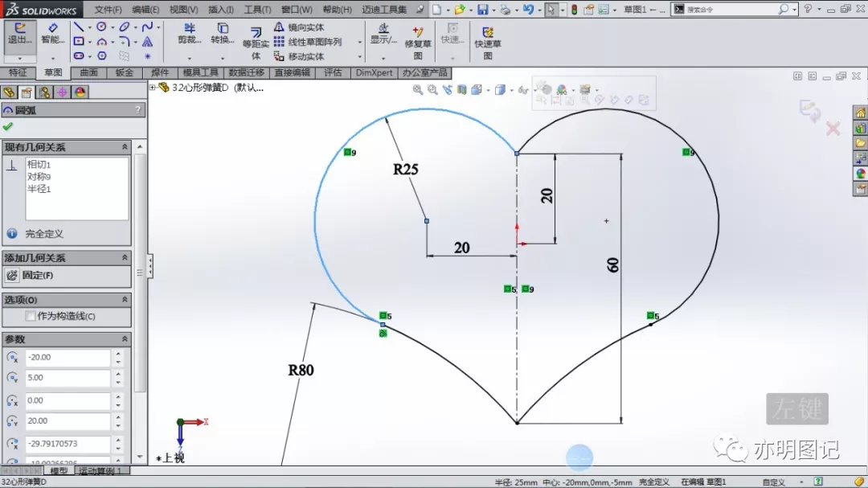Select the Arc sketch tool
Viewport: 868px width, 488px height.
[101, 42]
